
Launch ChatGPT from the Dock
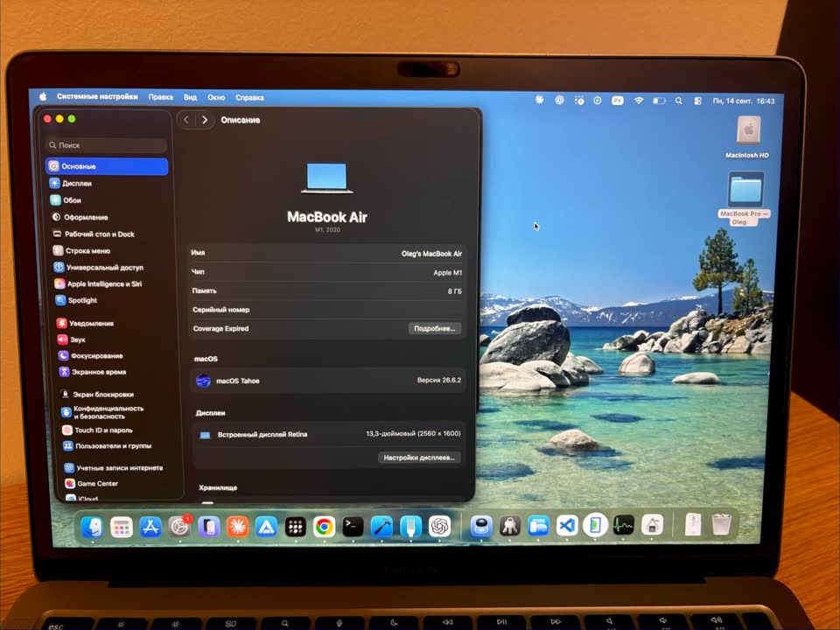pos(440,527)
